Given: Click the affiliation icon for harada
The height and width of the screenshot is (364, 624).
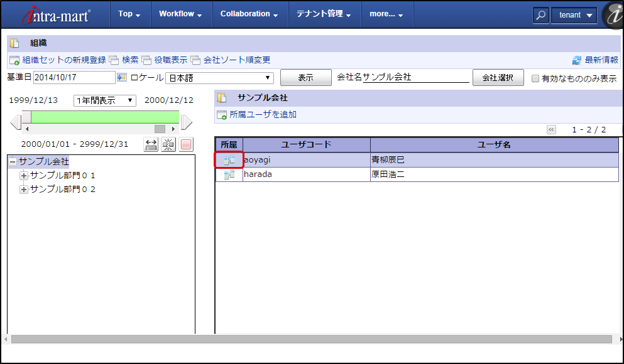Looking at the screenshot, I should coord(229,174).
